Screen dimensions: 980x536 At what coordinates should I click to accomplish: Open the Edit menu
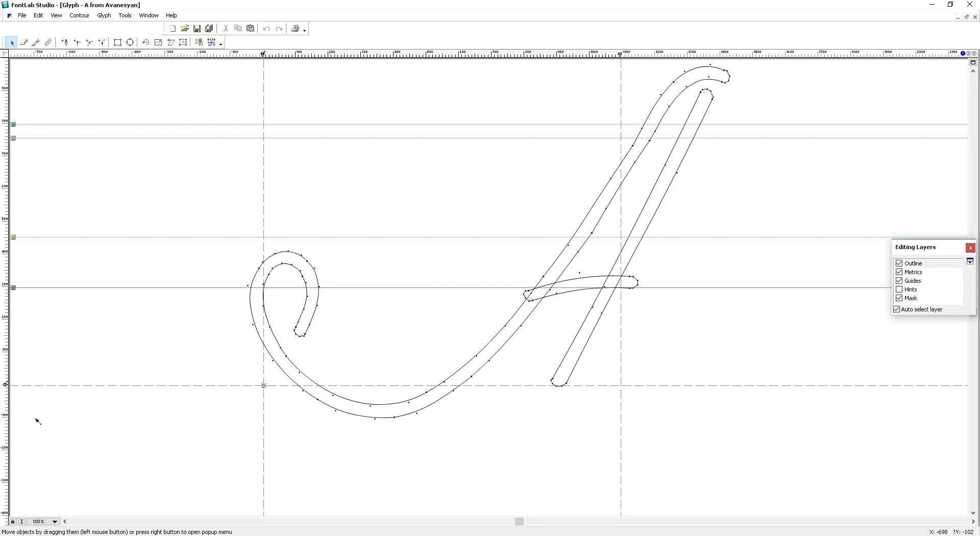(x=38, y=16)
